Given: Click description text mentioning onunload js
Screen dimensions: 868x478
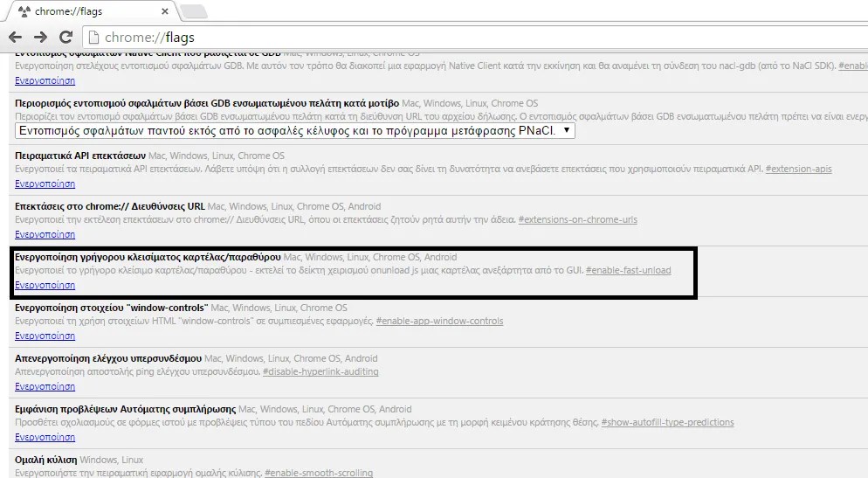Looking at the screenshot, I should [299, 270].
